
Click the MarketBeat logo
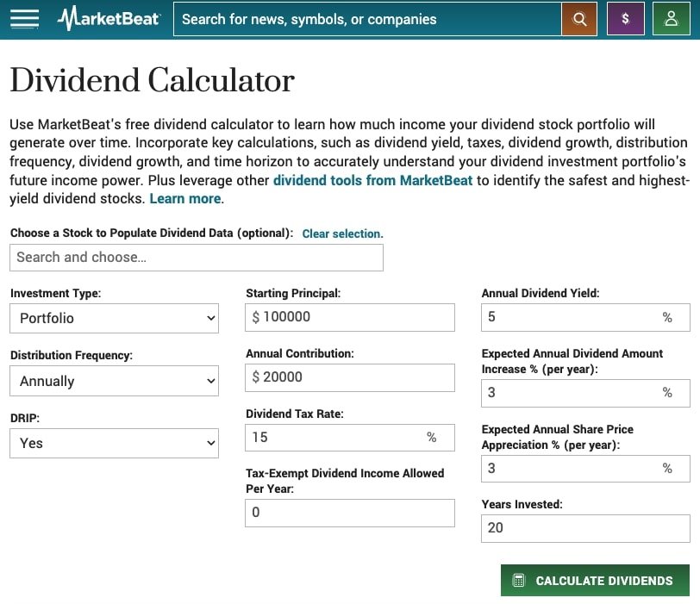coord(109,18)
